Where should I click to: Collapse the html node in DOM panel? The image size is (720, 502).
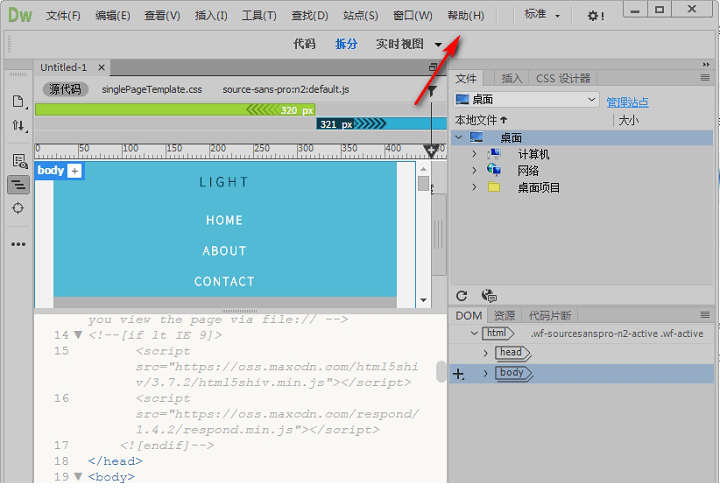point(474,333)
